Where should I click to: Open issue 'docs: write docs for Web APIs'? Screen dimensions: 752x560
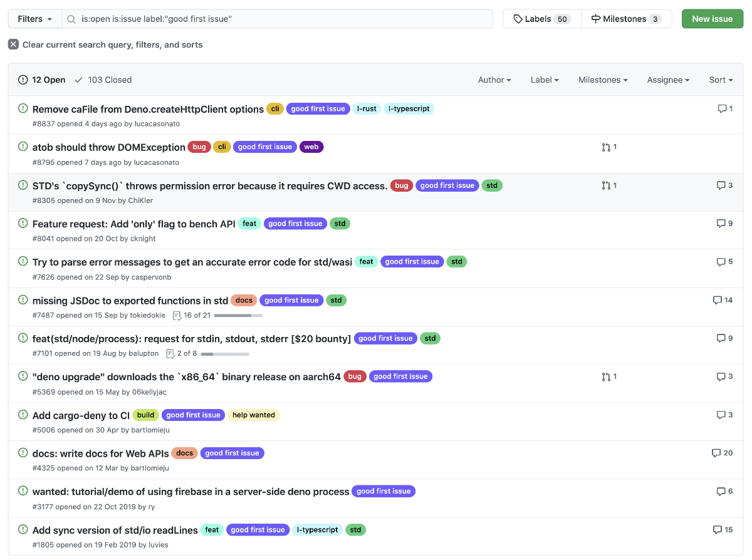(x=100, y=454)
